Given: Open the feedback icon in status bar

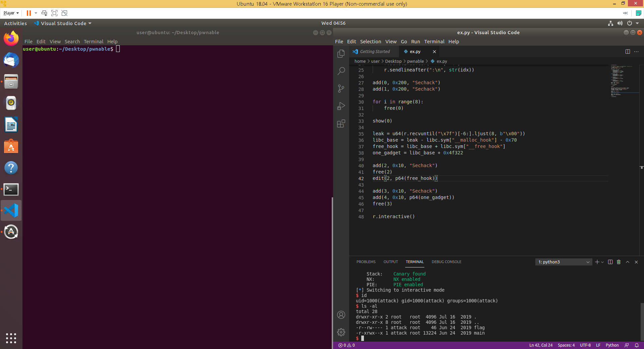Looking at the screenshot, I should click(627, 345).
